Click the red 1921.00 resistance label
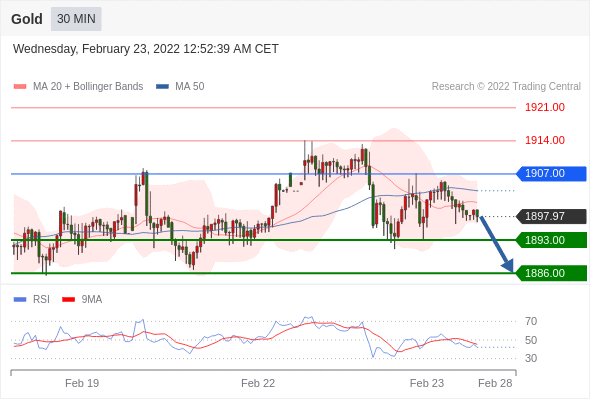Image resolution: width=590 pixels, height=400 pixels. coord(545,108)
